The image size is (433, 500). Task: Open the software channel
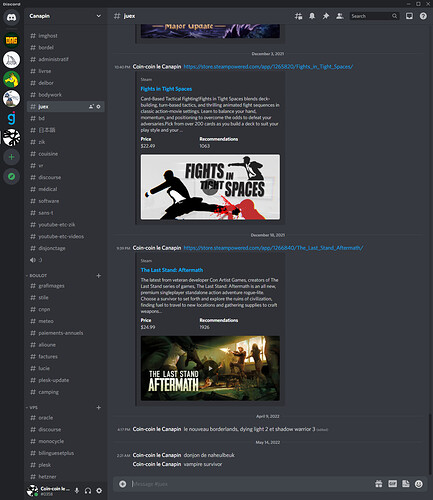(x=65, y=201)
